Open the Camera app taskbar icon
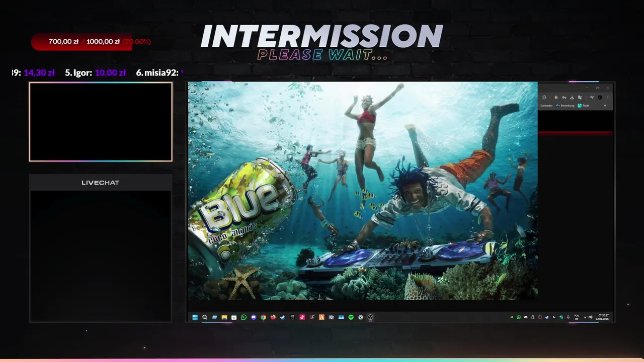Viewport: 644px width, 362px height. pos(331,317)
